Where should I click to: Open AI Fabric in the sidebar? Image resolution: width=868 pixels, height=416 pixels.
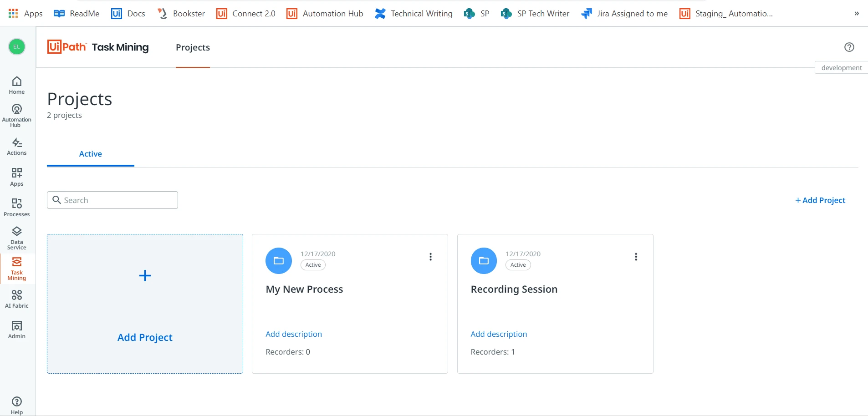(x=17, y=299)
